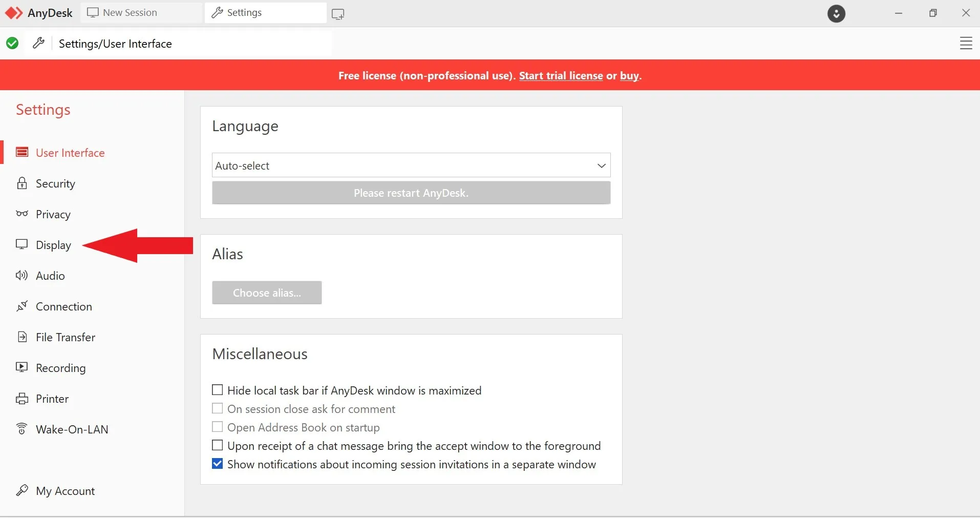Open a new tab with the plus-monitor icon
980x518 pixels.
click(338, 14)
